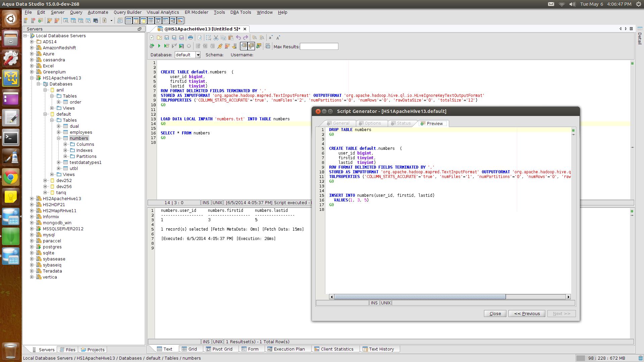
Task: Click the Undo arrow icon
Action: coord(238,38)
